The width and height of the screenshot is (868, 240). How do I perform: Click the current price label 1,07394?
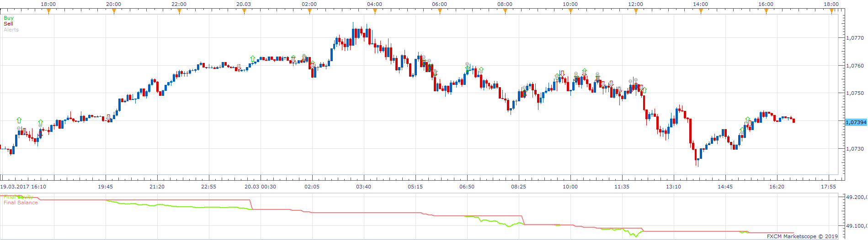(x=856, y=122)
